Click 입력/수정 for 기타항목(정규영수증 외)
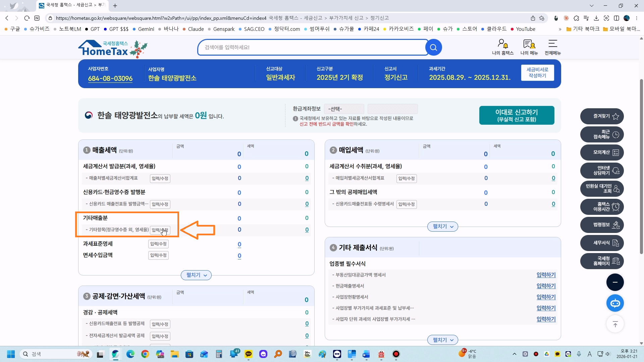 point(160,230)
